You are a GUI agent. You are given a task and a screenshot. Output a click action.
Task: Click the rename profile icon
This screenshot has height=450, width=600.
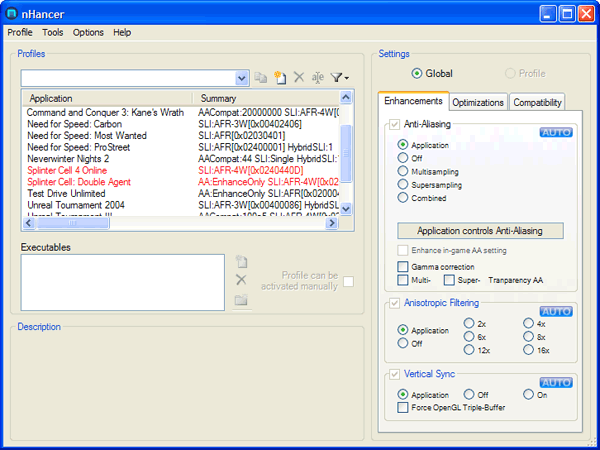[318, 78]
